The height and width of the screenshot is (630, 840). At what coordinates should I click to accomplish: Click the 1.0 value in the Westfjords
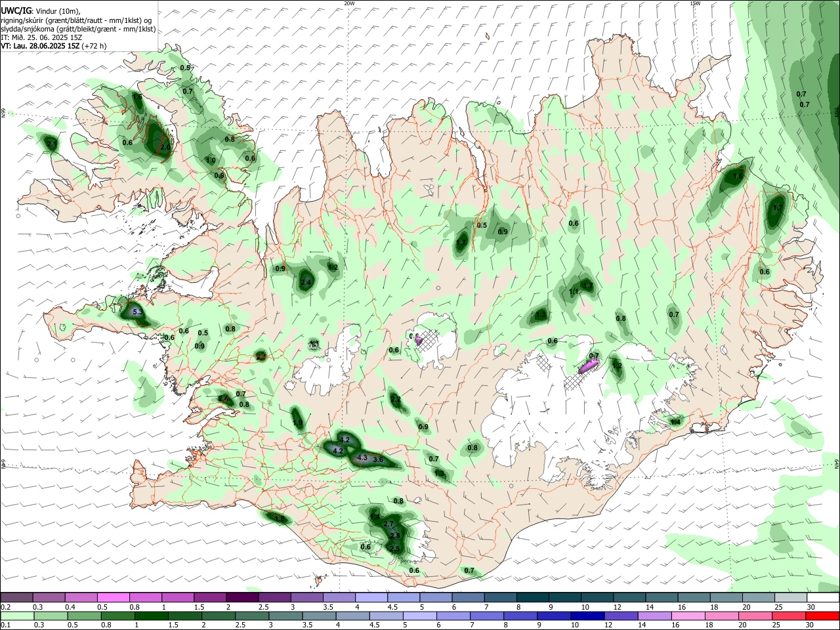pyautogui.click(x=211, y=160)
